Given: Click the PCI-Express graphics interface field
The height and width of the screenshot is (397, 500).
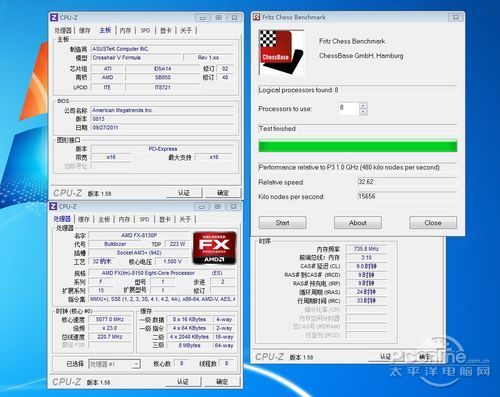Looking at the screenshot, I should click(x=162, y=149).
